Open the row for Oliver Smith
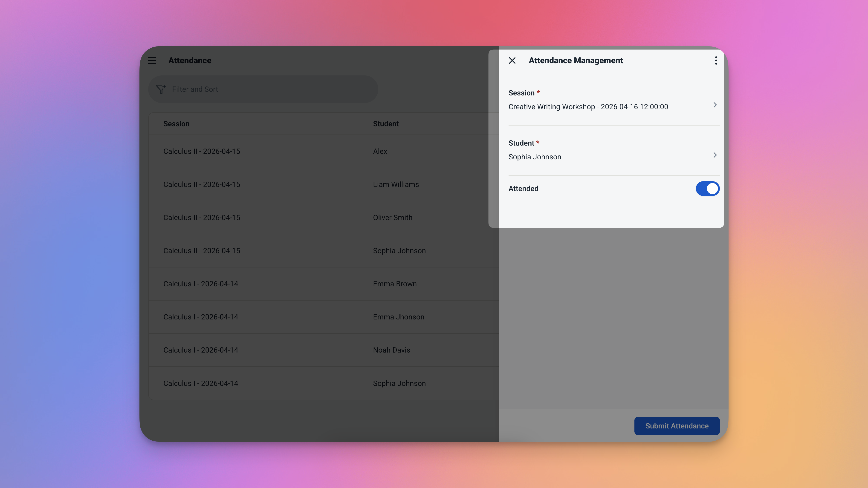This screenshot has height=488, width=868. click(x=392, y=218)
